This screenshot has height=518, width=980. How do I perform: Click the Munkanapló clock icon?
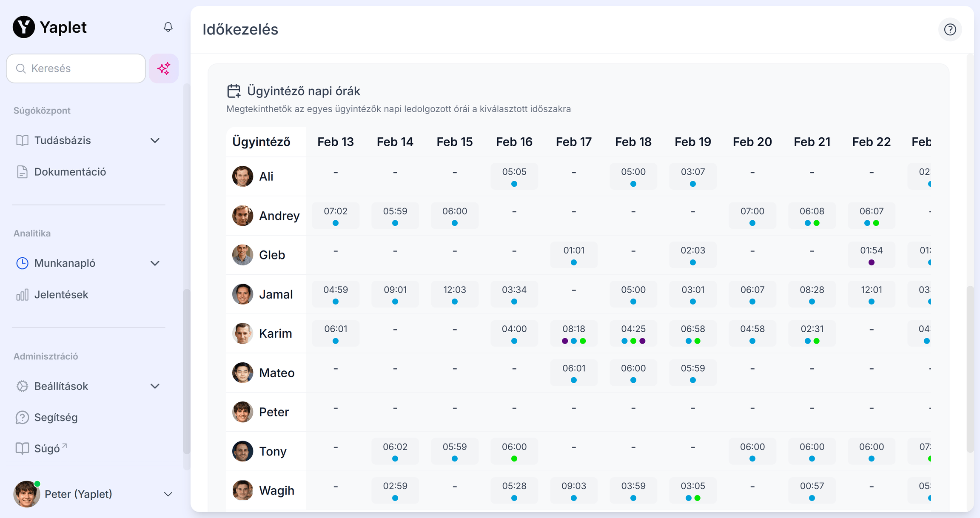click(x=22, y=263)
